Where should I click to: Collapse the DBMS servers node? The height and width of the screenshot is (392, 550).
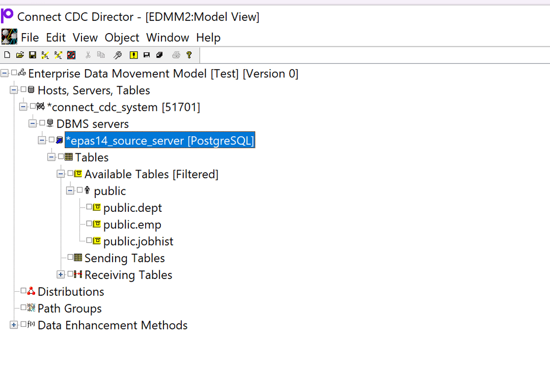pyautogui.click(x=33, y=123)
